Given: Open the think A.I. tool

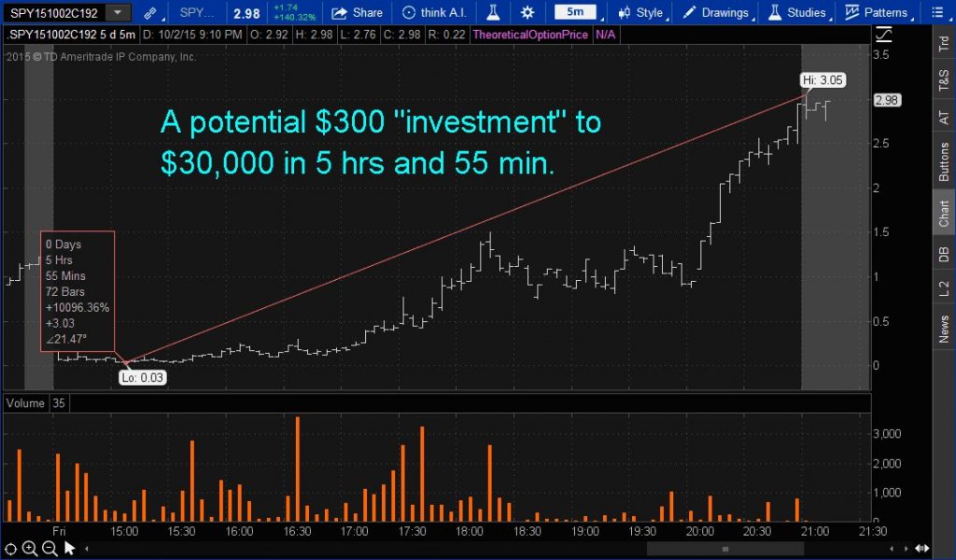Looking at the screenshot, I should [434, 12].
